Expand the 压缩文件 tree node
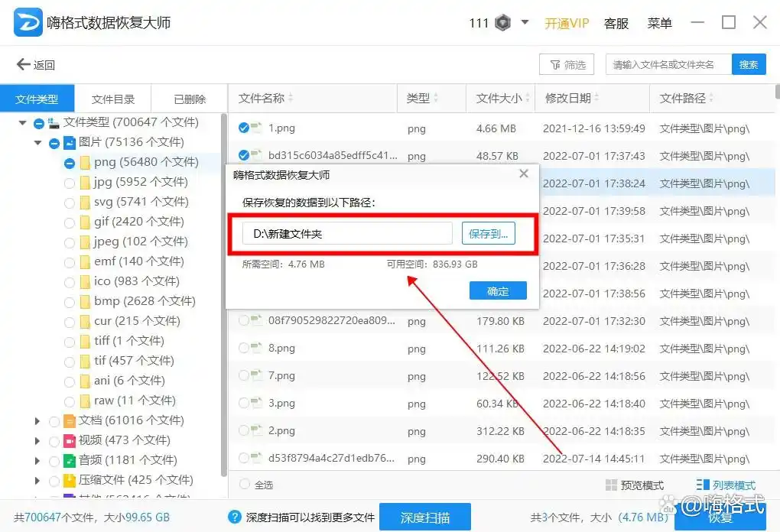The image size is (780, 532). click(37, 481)
